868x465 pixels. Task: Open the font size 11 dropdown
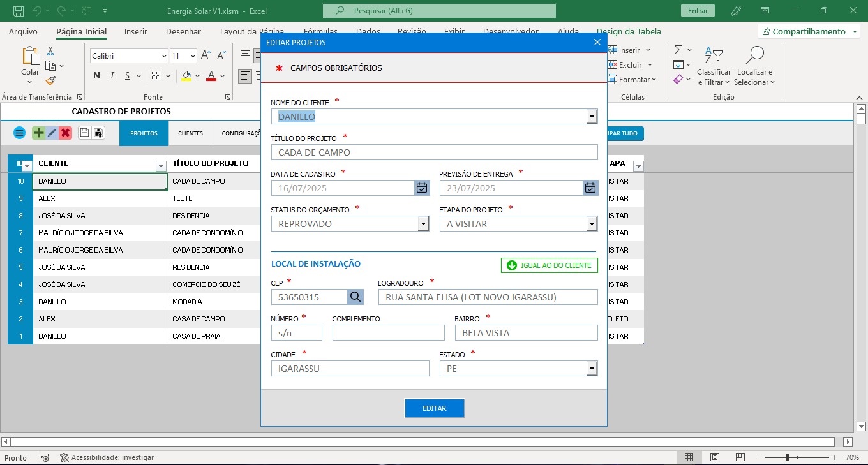pyautogui.click(x=193, y=56)
